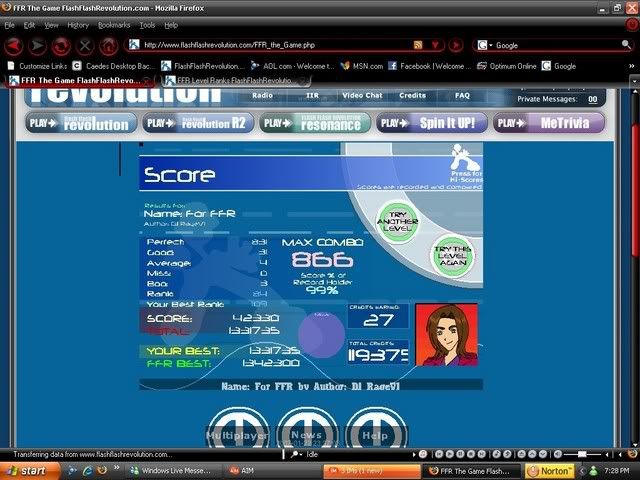Click the URL address field
This screenshot has width=640, height=480.
click(x=270, y=45)
